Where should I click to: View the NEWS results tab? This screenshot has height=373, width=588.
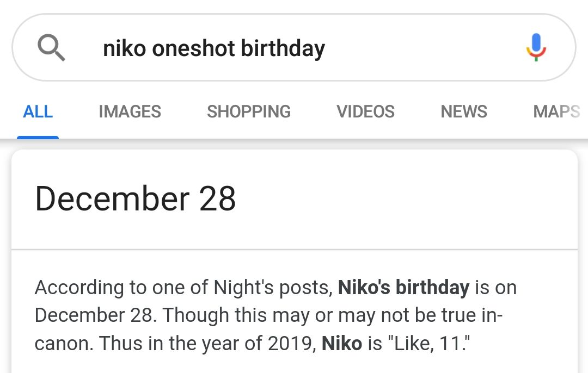point(463,111)
